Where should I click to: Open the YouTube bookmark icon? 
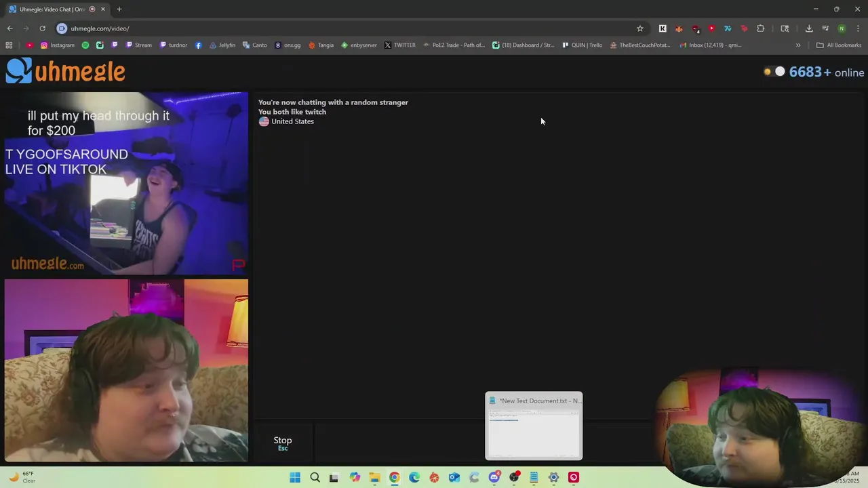(30, 45)
